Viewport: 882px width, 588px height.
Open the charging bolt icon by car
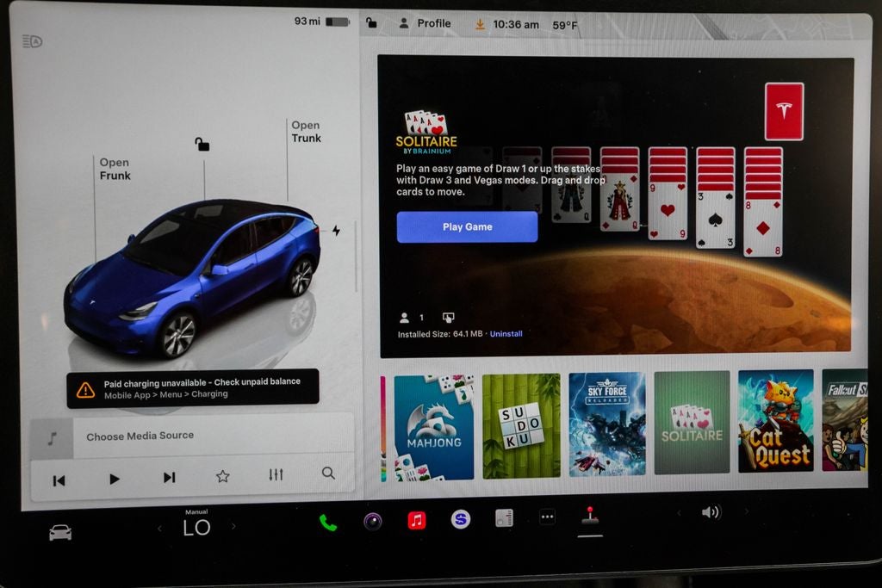[x=336, y=231]
